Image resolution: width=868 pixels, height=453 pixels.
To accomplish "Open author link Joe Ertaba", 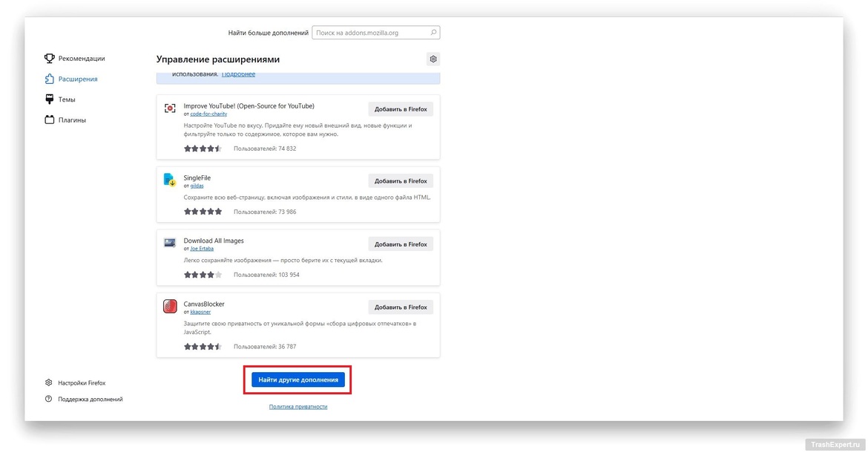I will pyautogui.click(x=202, y=249).
